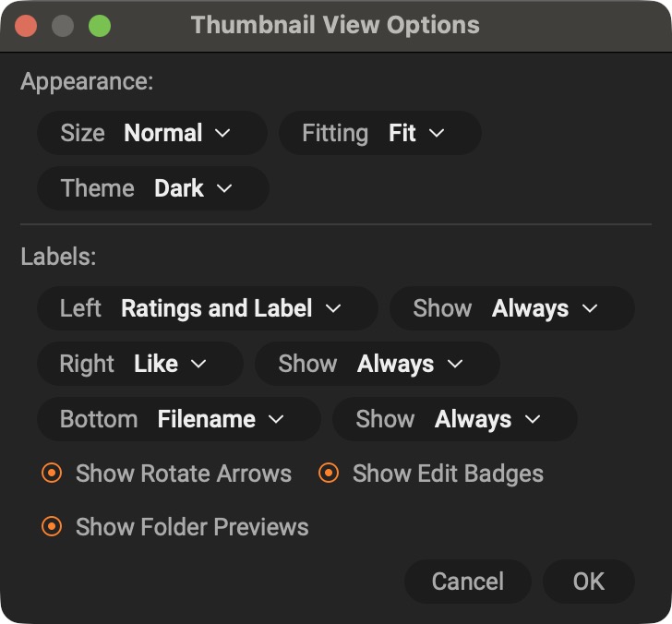The image size is (672, 624).
Task: Open the Right label dropdown
Action: point(139,364)
